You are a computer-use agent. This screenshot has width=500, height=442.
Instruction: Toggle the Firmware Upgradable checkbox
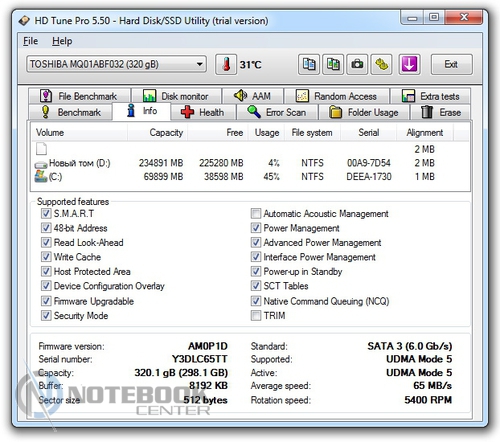(x=46, y=301)
